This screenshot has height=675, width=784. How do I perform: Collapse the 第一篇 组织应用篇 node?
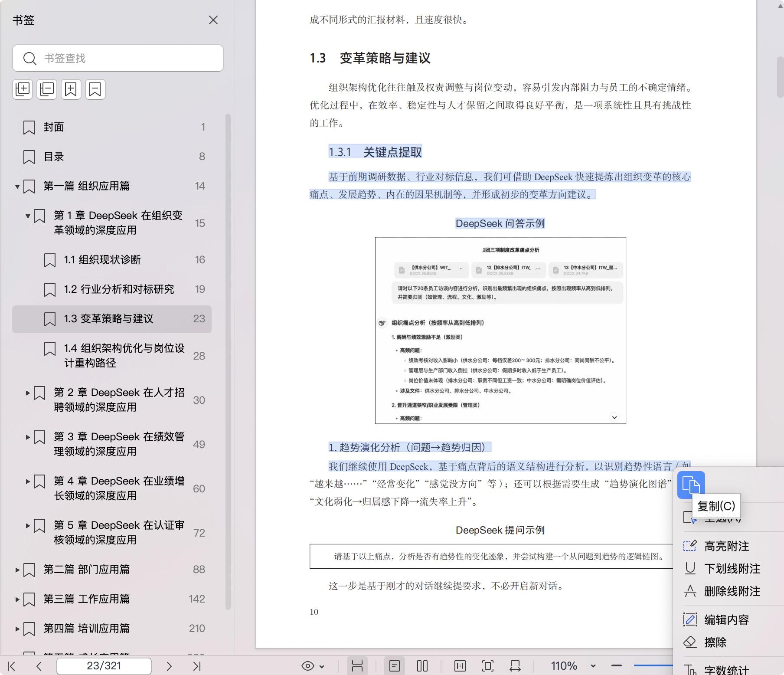click(x=17, y=187)
